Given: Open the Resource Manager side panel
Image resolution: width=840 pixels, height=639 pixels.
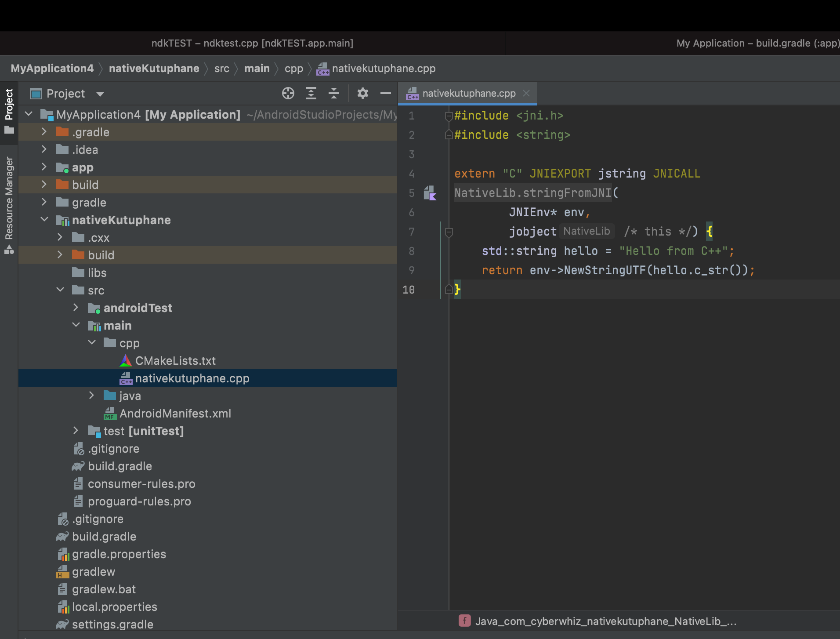Looking at the screenshot, I should click(9, 205).
